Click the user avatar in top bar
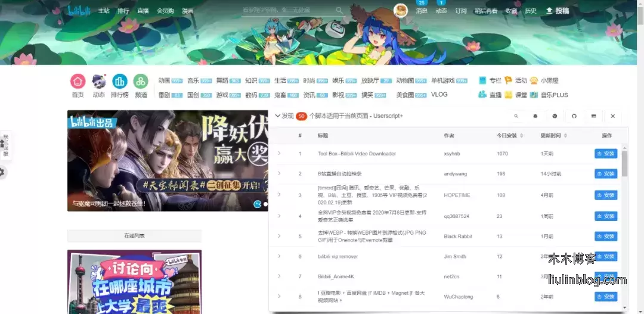Screen dimensions: 644x314 click(x=401, y=10)
